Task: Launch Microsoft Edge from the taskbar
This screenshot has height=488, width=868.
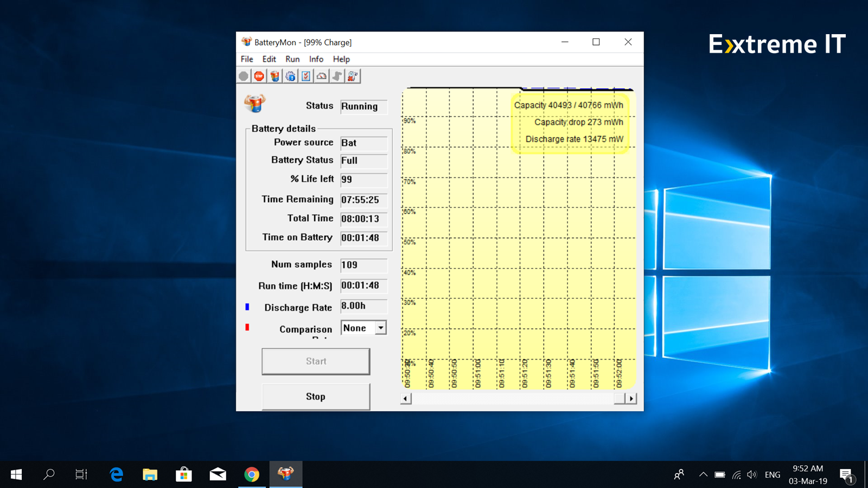Action: [116, 474]
